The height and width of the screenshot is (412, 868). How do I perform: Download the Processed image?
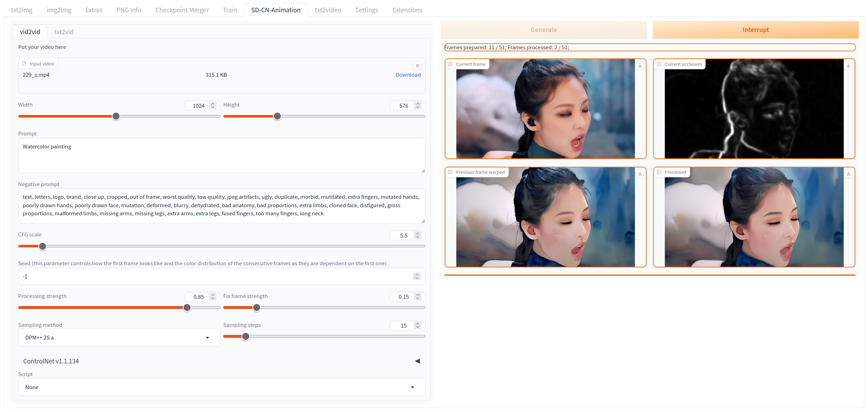tap(848, 173)
